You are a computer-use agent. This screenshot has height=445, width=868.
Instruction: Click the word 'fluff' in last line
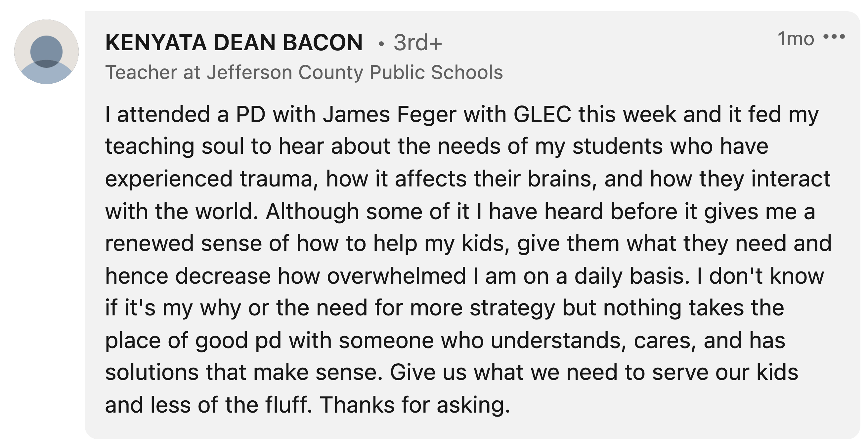pyautogui.click(x=288, y=404)
